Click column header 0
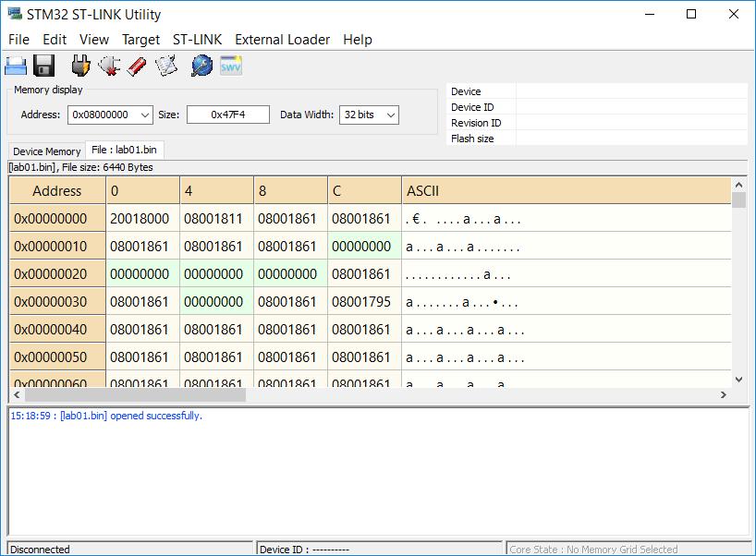756x556 pixels. pyautogui.click(x=143, y=191)
